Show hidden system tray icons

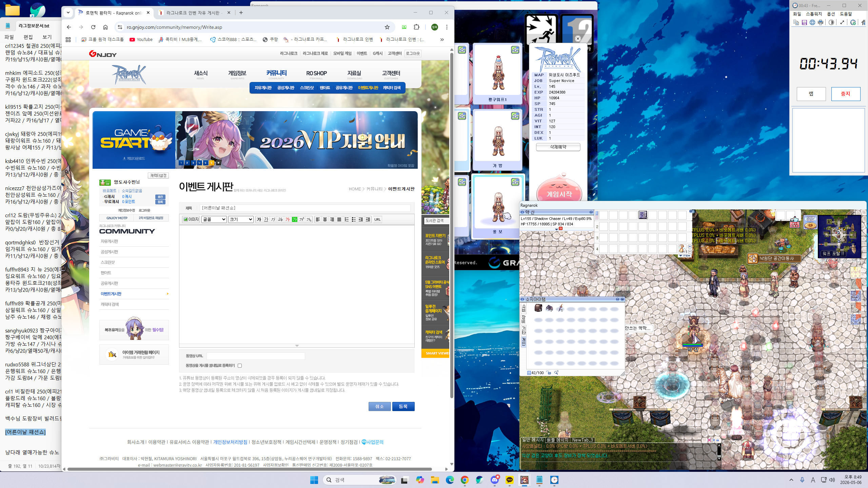(x=791, y=480)
